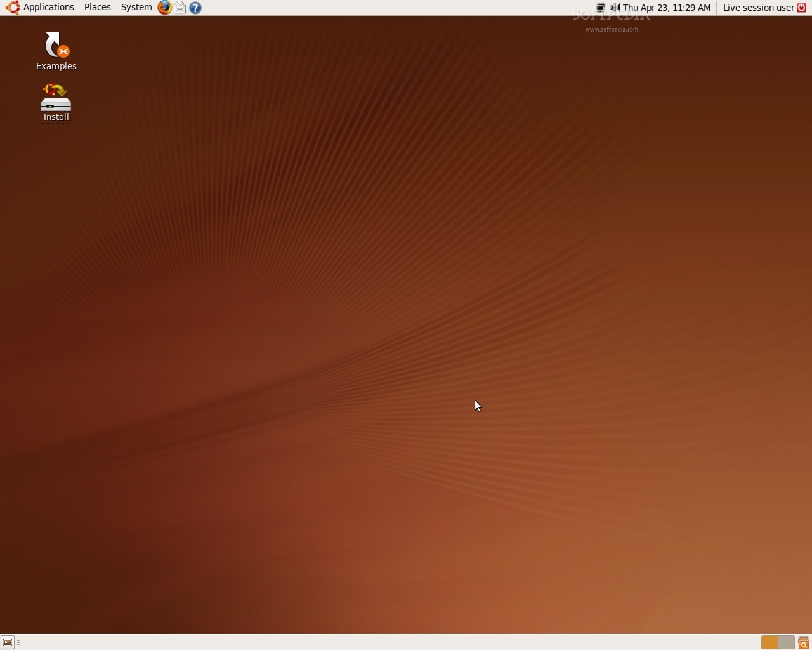Switch to the second gray workspace
This screenshot has width=812, height=650.
click(786, 642)
